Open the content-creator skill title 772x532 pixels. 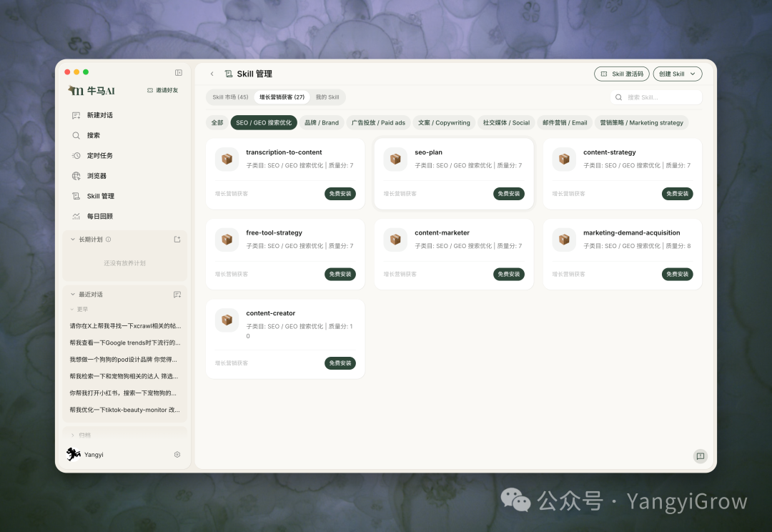coord(271,313)
